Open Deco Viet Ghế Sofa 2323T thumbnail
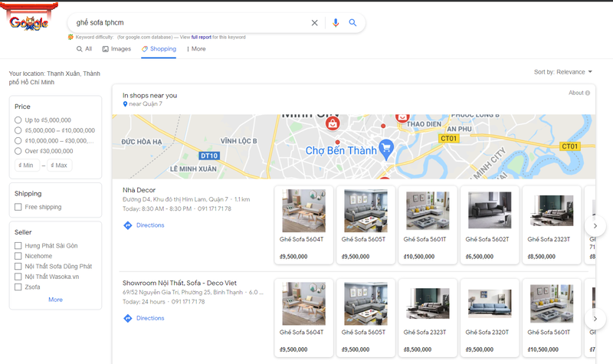Image resolution: width=613 pixels, height=364 pixels. point(428,303)
